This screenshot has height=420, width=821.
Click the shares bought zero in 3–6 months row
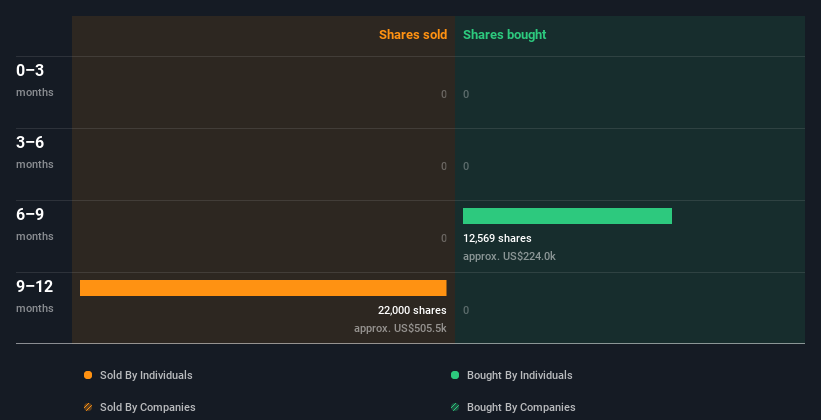coord(466,166)
